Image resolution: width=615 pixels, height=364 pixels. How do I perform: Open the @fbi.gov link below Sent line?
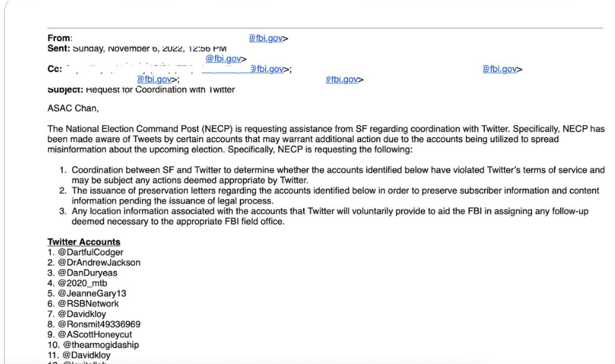[223, 59]
